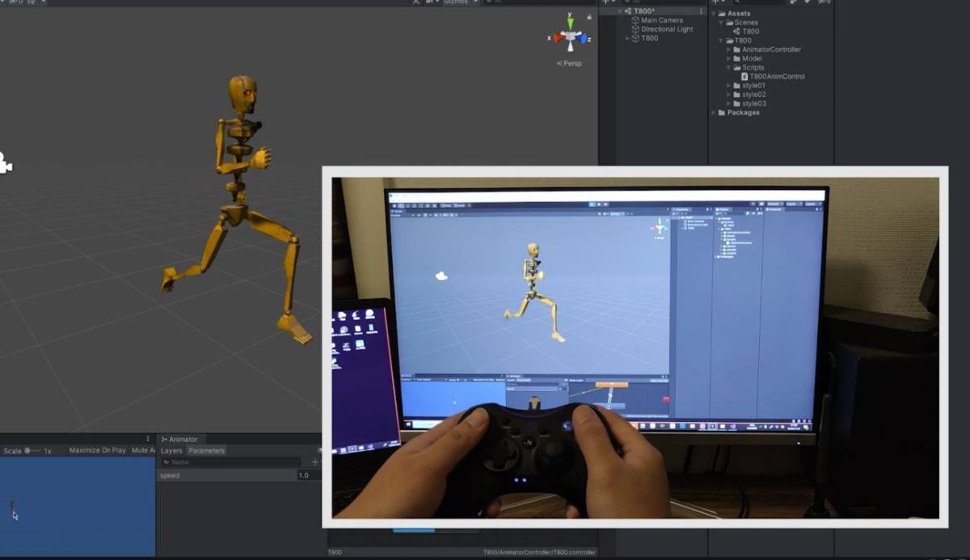Expand the T800 object in the Hierarchy
The height and width of the screenshot is (560, 970).
point(628,38)
